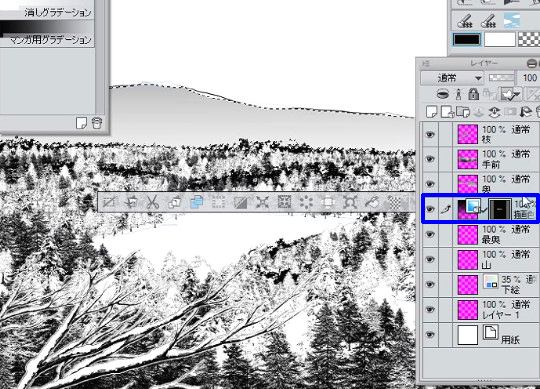Image resolution: width=540 pixels, height=389 pixels.
Task: Open 通常 blending mode dropdown
Action: 452,78
